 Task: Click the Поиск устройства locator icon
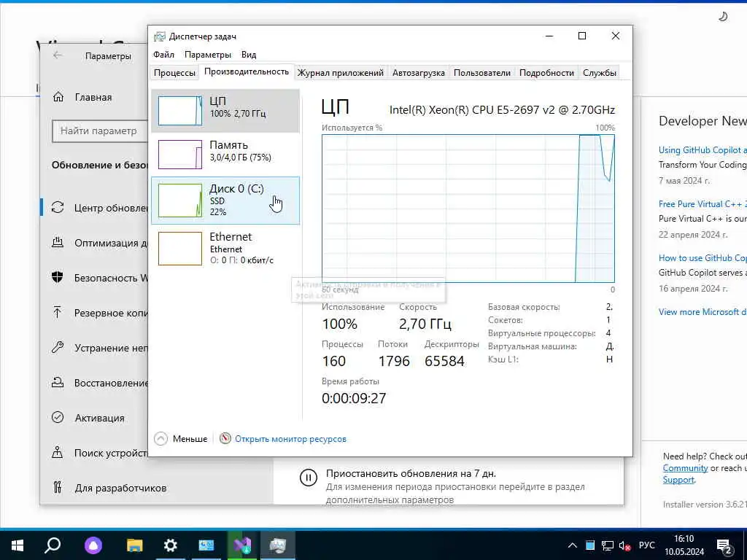point(57,452)
